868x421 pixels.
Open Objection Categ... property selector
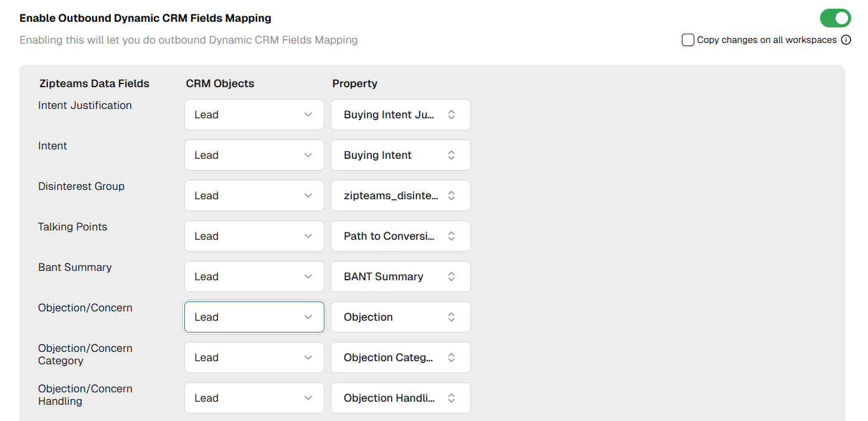(400, 357)
